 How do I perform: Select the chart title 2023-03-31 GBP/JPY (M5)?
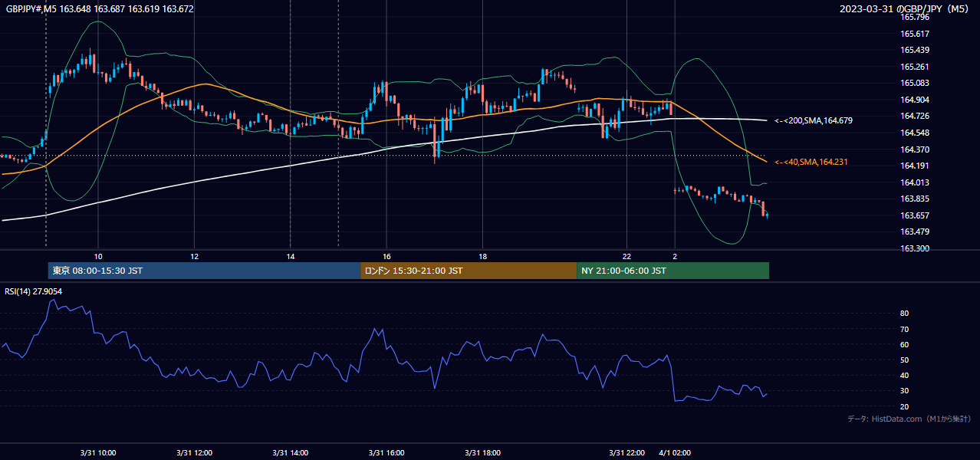click(906, 9)
